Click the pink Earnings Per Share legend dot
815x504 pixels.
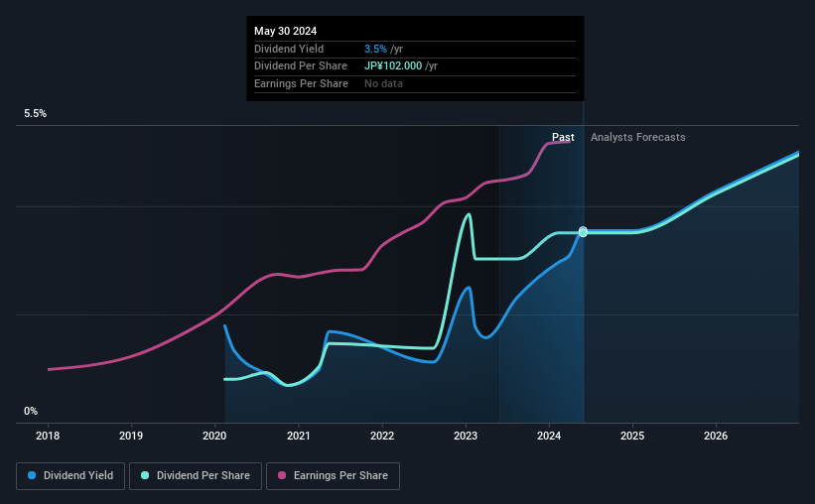click(282, 475)
